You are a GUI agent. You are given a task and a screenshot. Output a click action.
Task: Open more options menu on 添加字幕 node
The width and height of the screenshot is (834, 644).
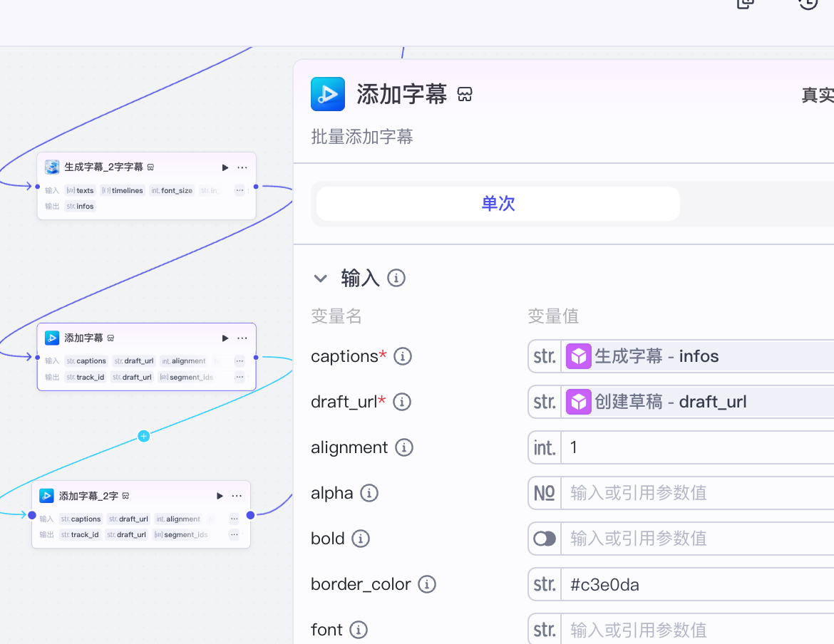(x=242, y=338)
